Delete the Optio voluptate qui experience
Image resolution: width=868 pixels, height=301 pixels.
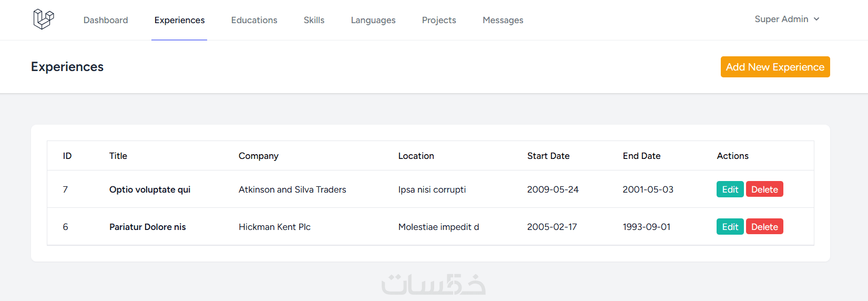pyautogui.click(x=764, y=189)
